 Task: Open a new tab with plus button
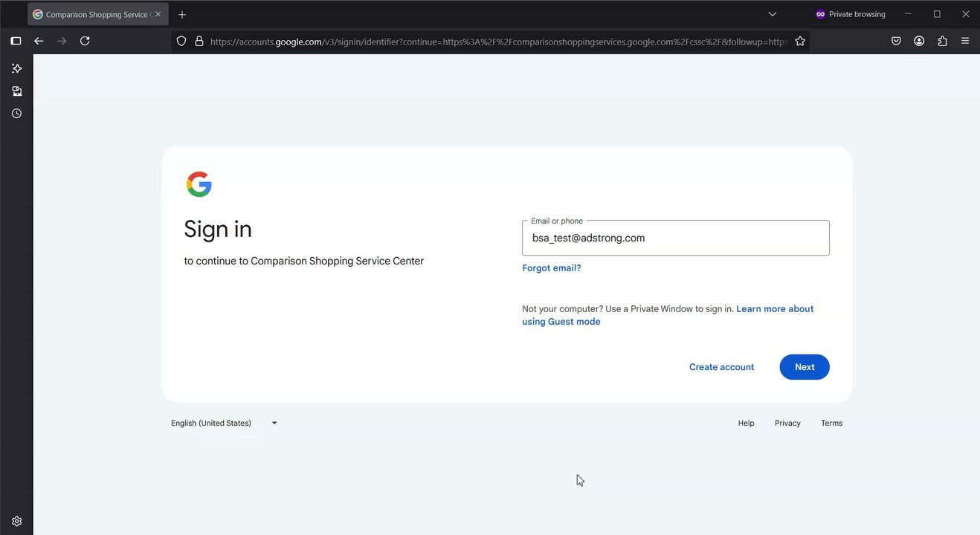(x=182, y=14)
